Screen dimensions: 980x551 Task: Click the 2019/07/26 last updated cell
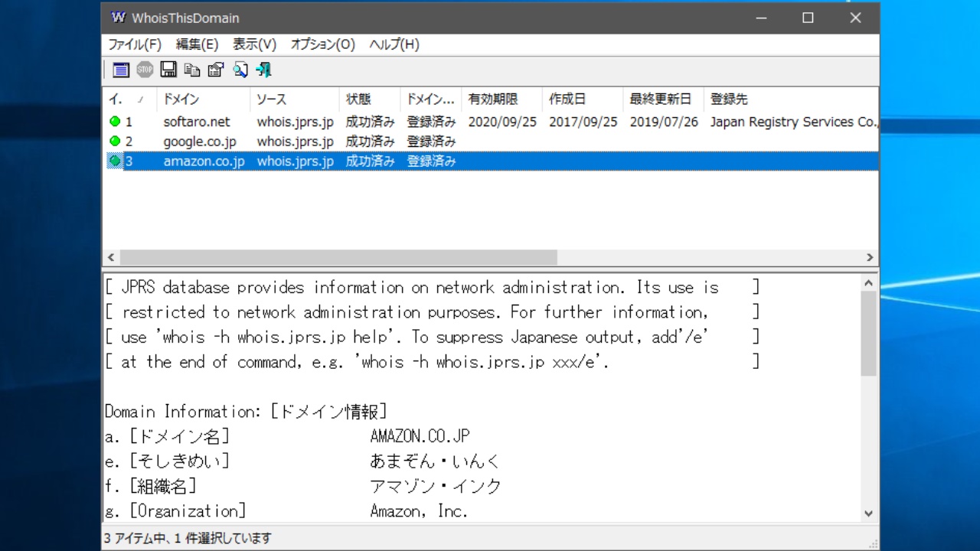664,122
